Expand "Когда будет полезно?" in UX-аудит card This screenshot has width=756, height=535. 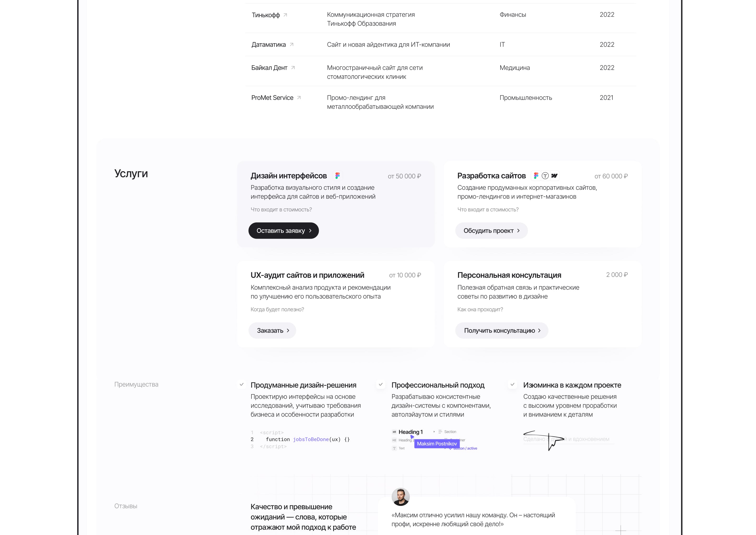click(x=277, y=309)
